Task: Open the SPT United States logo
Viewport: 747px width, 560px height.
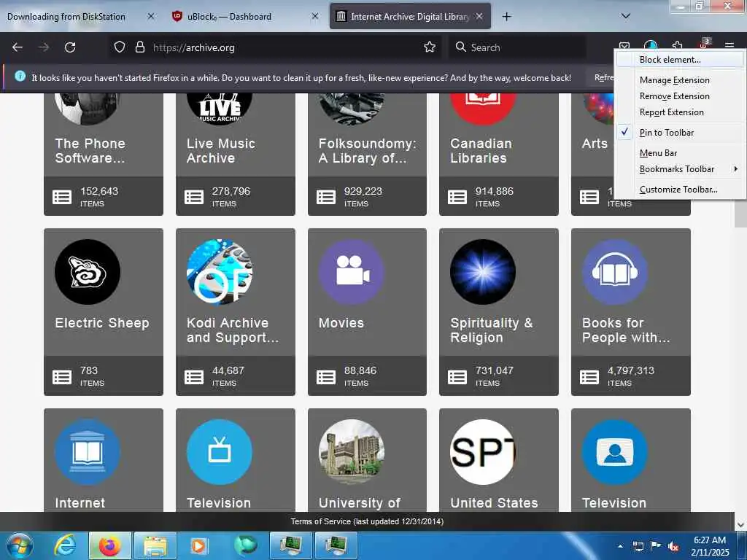Action: point(483,452)
